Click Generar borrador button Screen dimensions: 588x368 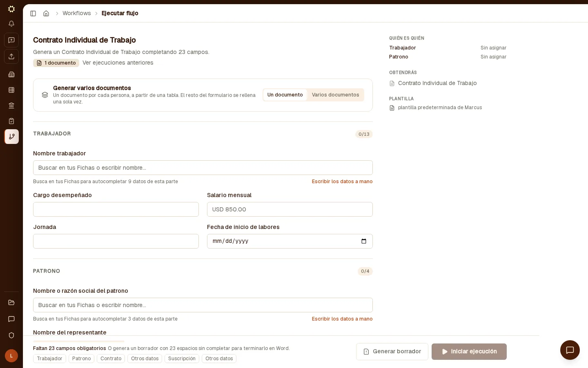tap(392, 352)
